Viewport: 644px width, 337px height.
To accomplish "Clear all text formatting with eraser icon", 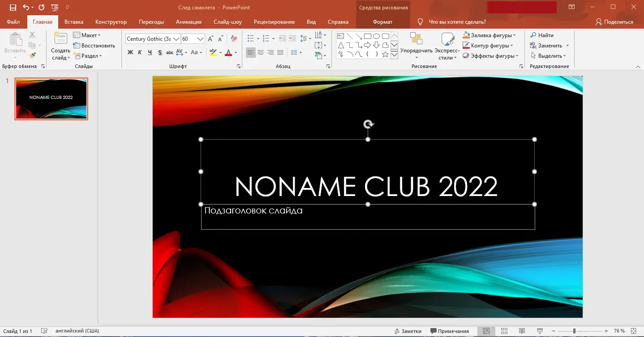I will [234, 39].
